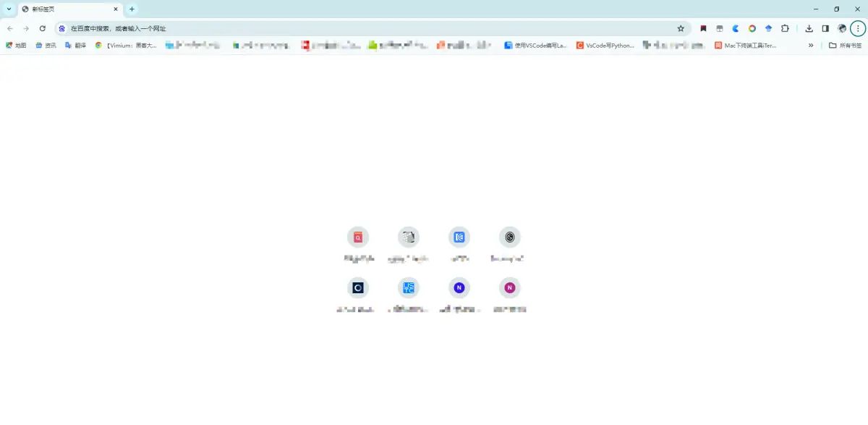868x425 pixels.
Task: Open the VsCode写Python bookmark
Action: (x=605, y=45)
